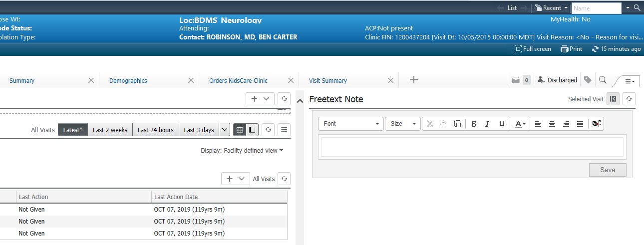Toggle the Selected Visit filter button
Image resolution: width=644 pixels, height=245 pixels.
click(613, 99)
